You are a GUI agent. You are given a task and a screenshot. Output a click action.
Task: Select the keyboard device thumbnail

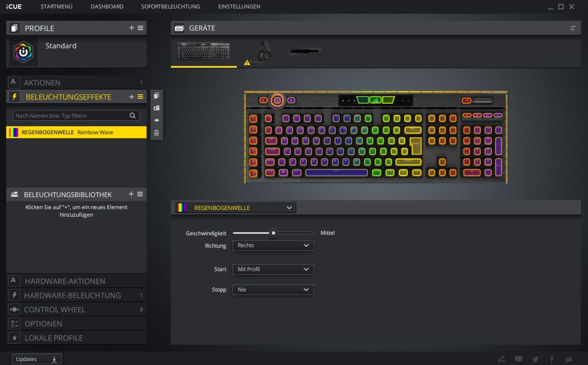[204, 51]
